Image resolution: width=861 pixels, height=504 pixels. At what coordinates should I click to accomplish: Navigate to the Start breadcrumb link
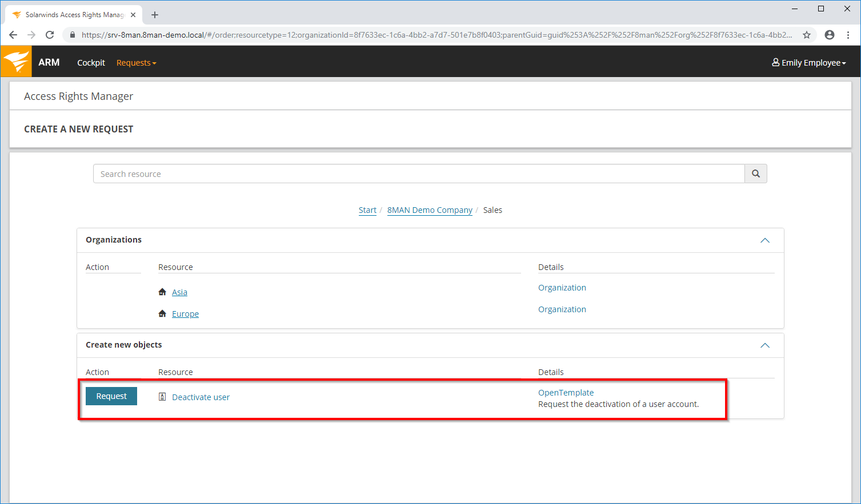click(367, 210)
